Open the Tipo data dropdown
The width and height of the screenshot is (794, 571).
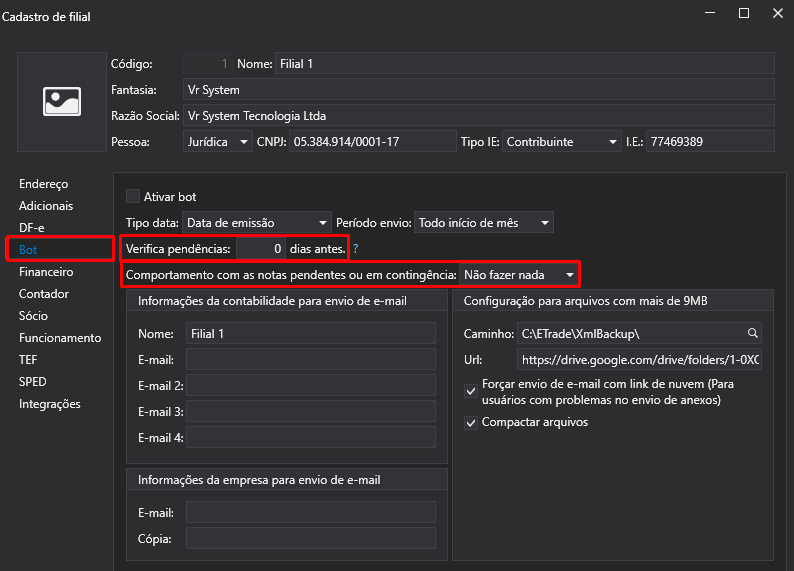pos(257,223)
